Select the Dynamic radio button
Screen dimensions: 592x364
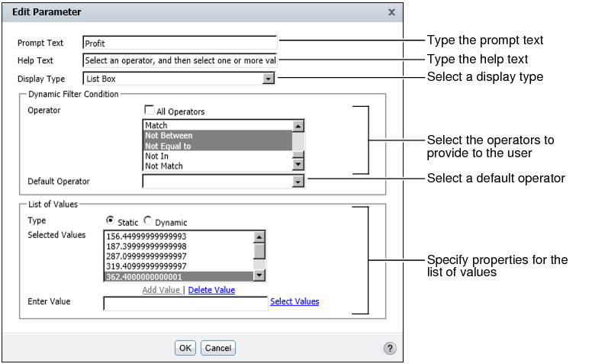click(x=148, y=220)
